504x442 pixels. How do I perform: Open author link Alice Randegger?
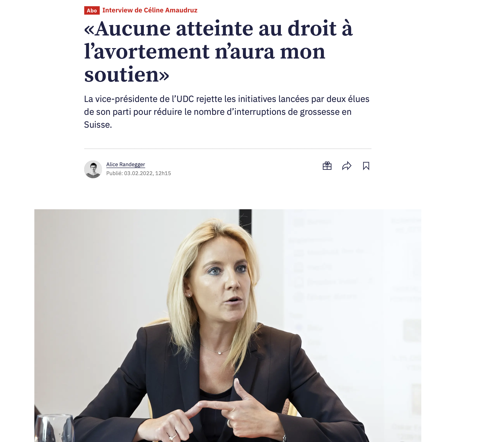click(125, 164)
